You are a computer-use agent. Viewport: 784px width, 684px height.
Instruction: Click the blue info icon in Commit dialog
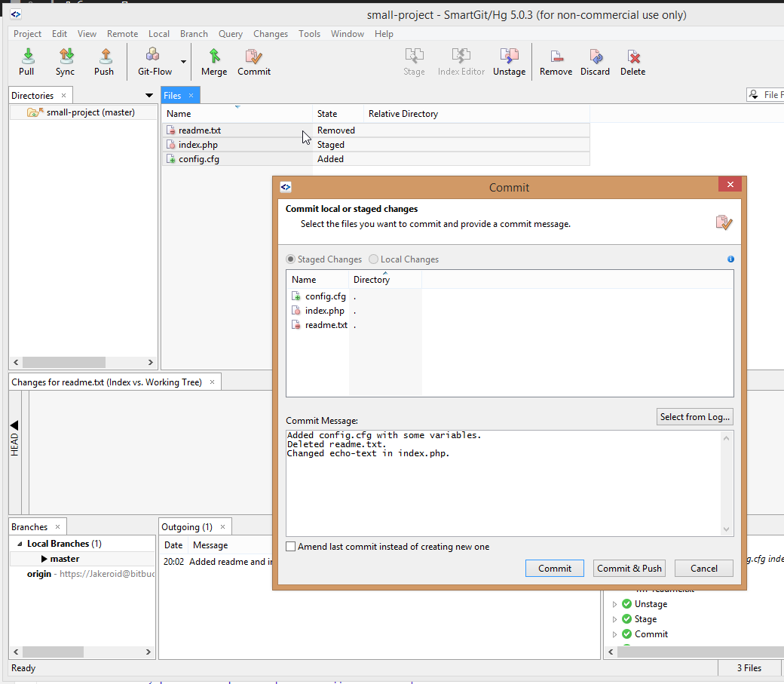point(730,259)
